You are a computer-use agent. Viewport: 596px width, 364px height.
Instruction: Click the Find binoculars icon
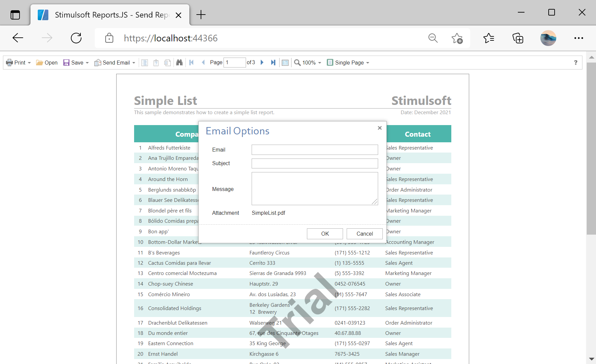click(179, 63)
